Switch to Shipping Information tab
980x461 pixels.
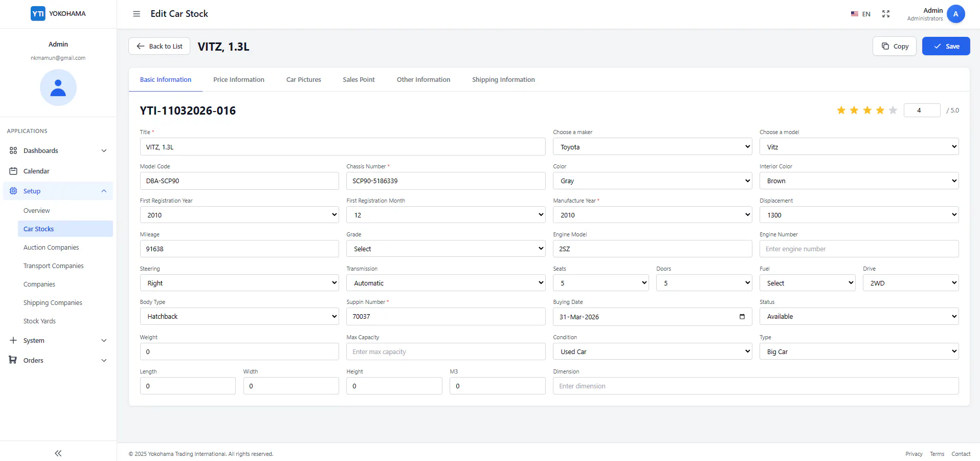(503, 79)
